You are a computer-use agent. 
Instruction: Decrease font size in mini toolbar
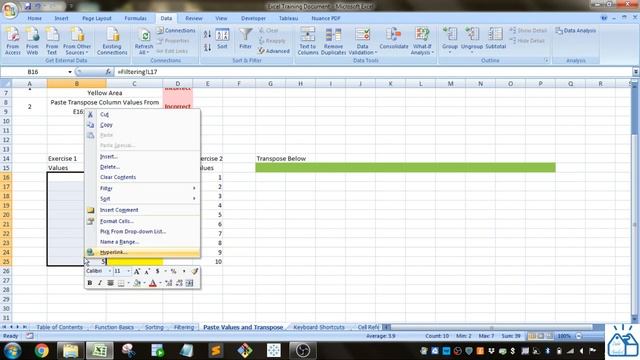point(147,271)
